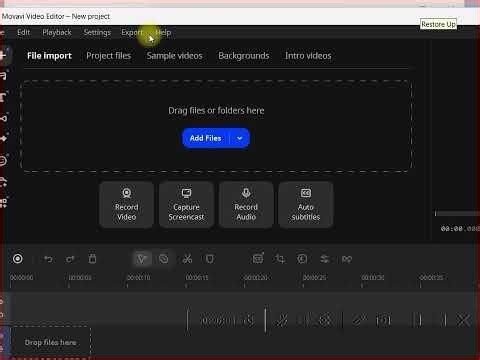This screenshot has width=480, height=360.
Task: Expand the Add Files dropdown arrow
Action: (x=240, y=138)
